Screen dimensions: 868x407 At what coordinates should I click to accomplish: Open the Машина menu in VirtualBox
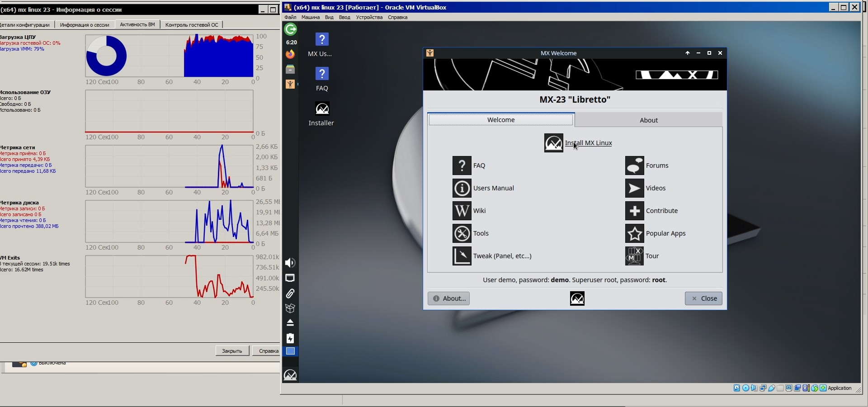pyautogui.click(x=310, y=17)
